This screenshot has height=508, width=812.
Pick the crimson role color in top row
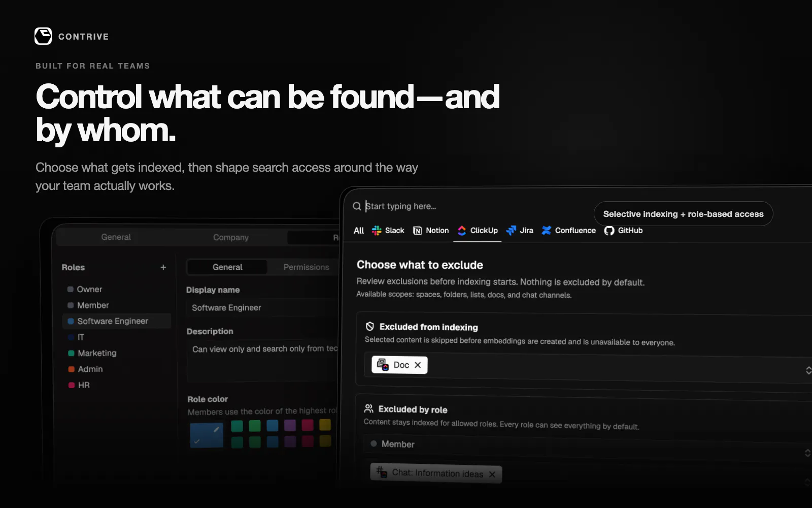pos(308,425)
